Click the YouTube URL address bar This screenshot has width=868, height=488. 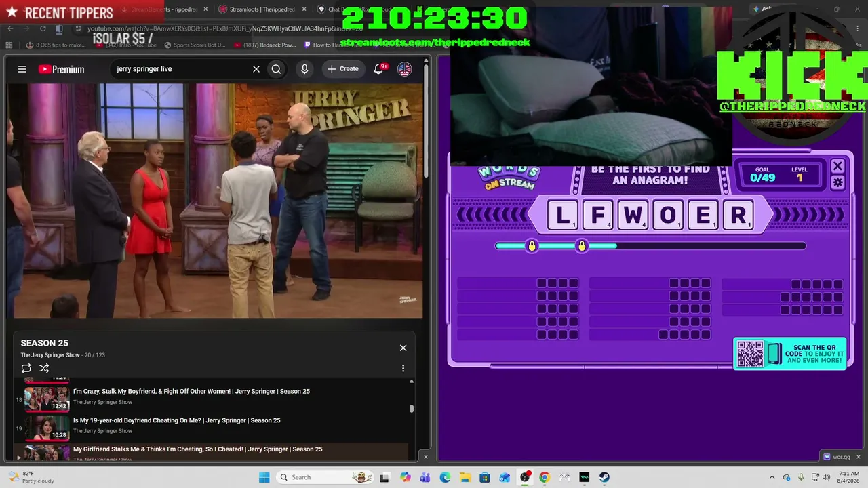coord(224,28)
